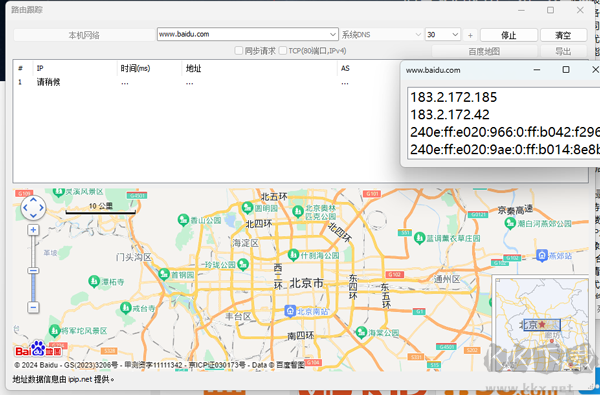
Task: Click the 戒台寺 marker
Action: click(126, 307)
